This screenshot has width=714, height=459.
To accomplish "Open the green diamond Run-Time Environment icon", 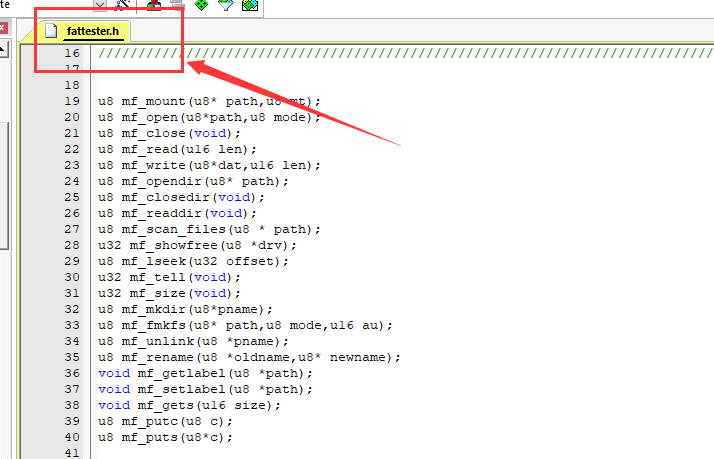I will point(201,5).
